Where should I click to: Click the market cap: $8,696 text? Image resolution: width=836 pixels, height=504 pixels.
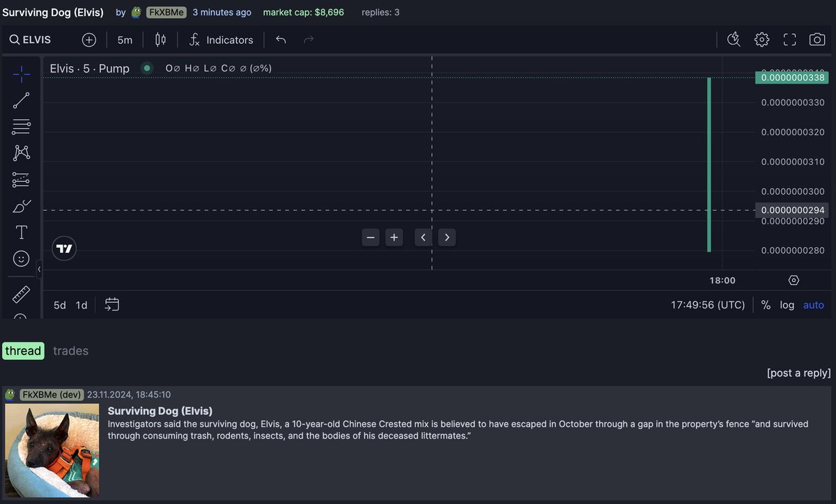[x=303, y=13]
